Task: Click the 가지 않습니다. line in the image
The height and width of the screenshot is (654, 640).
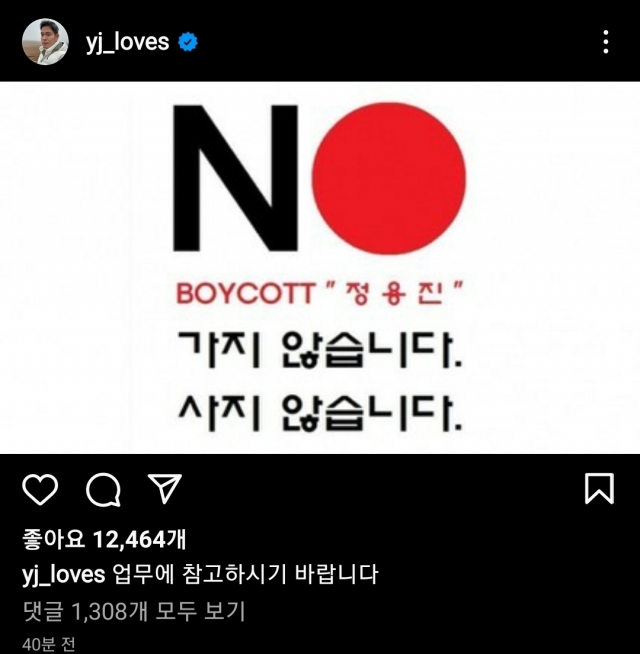Action: tap(320, 350)
